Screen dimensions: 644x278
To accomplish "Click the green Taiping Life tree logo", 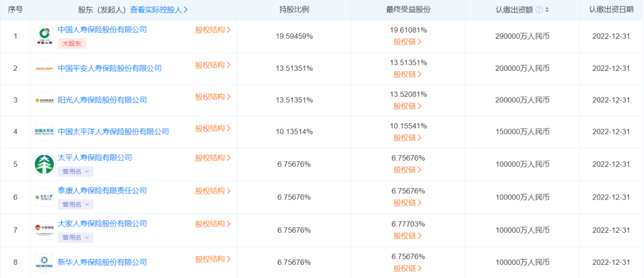I will (x=44, y=164).
